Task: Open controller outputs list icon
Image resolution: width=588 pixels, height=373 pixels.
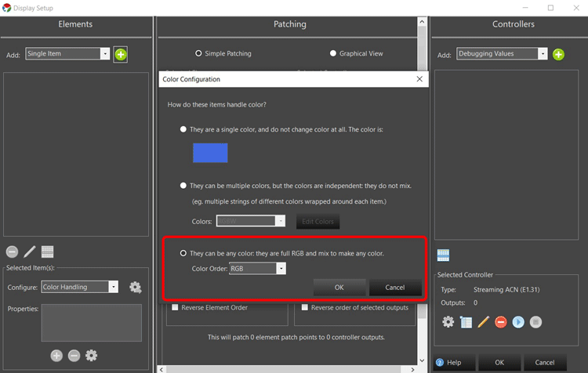Action: 466,322
